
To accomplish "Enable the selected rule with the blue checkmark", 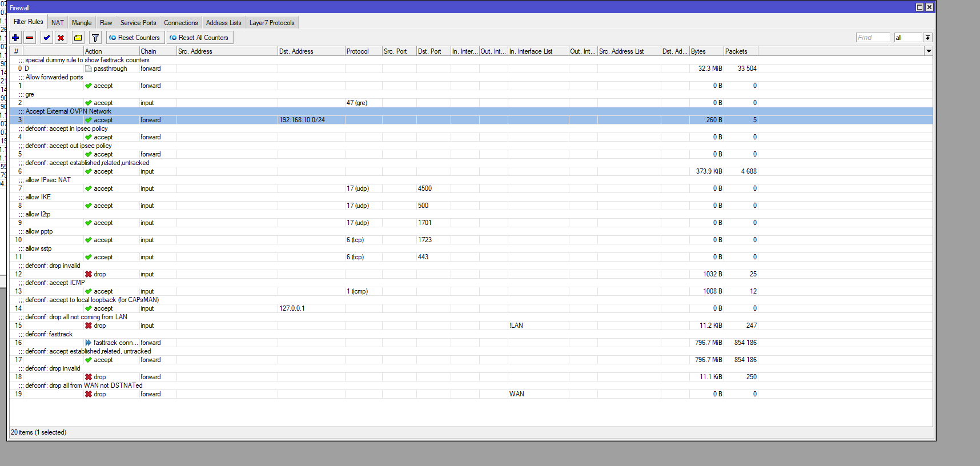I will [x=47, y=38].
